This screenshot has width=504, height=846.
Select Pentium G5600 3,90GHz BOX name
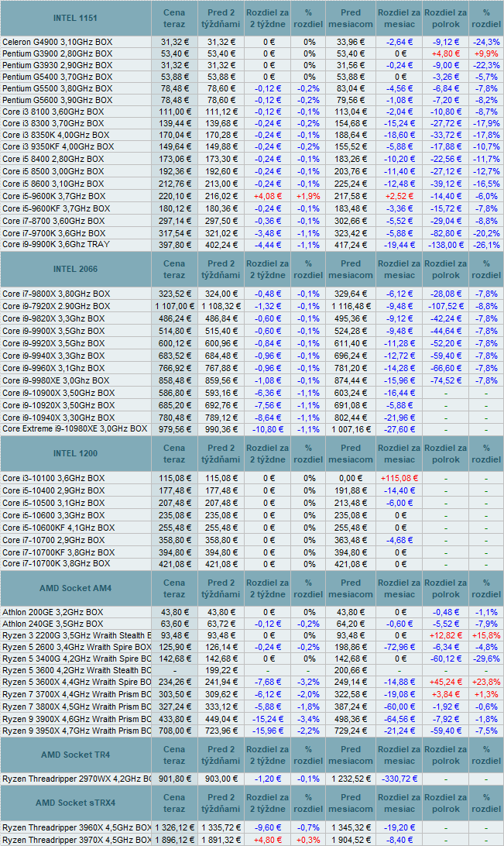(x=57, y=101)
